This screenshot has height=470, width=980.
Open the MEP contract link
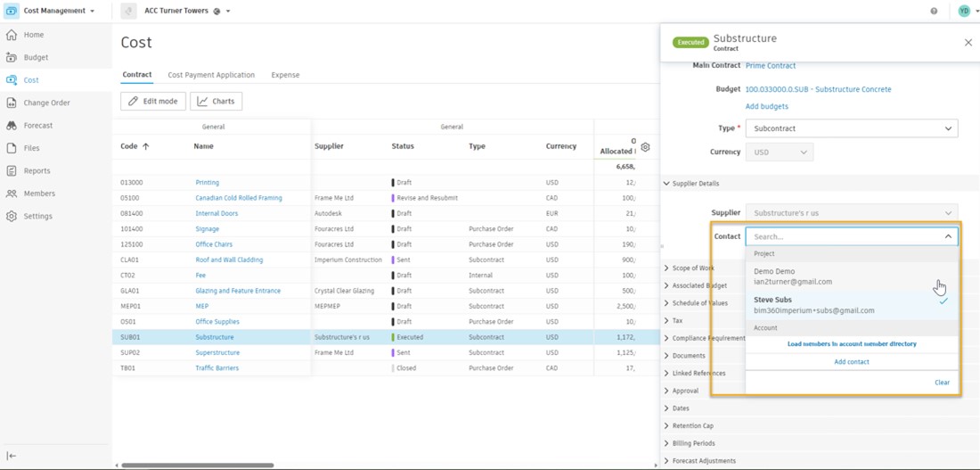point(201,306)
